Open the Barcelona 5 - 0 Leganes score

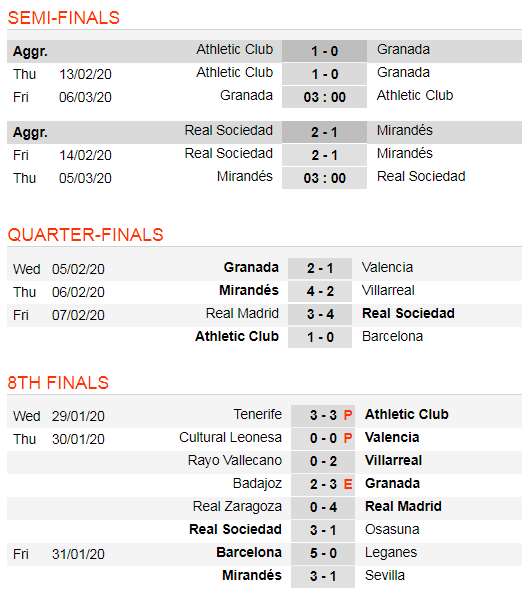point(323,553)
